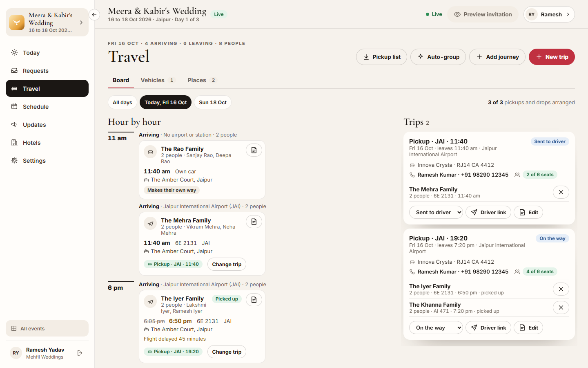Open Driver link for 11:40 pickup
This screenshot has height=368, width=588.
488,212
